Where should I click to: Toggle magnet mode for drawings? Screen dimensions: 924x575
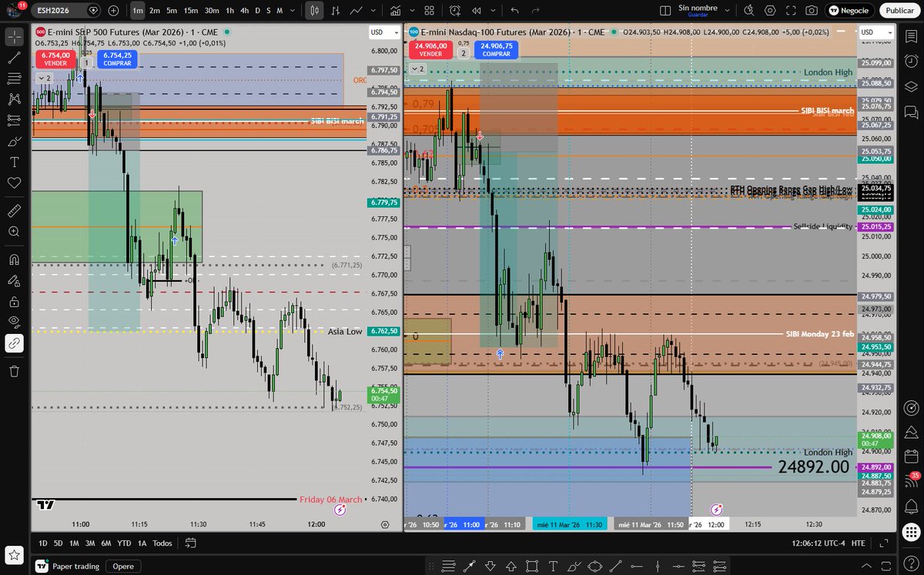pyautogui.click(x=14, y=259)
